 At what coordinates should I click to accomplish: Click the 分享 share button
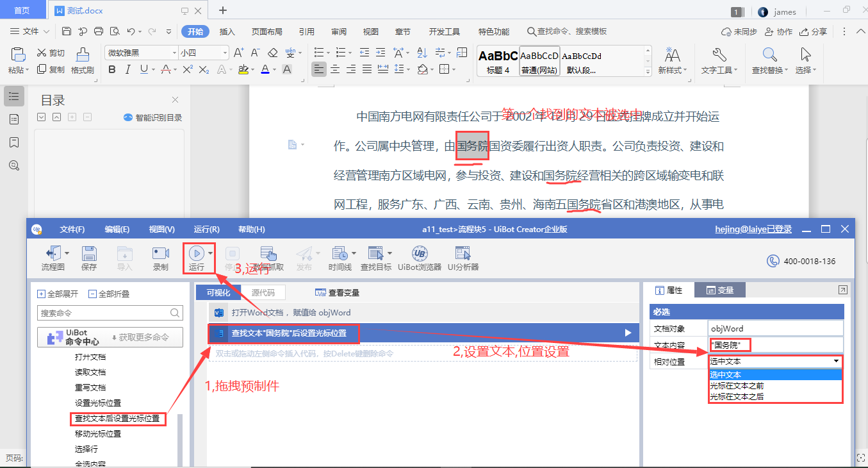point(814,31)
